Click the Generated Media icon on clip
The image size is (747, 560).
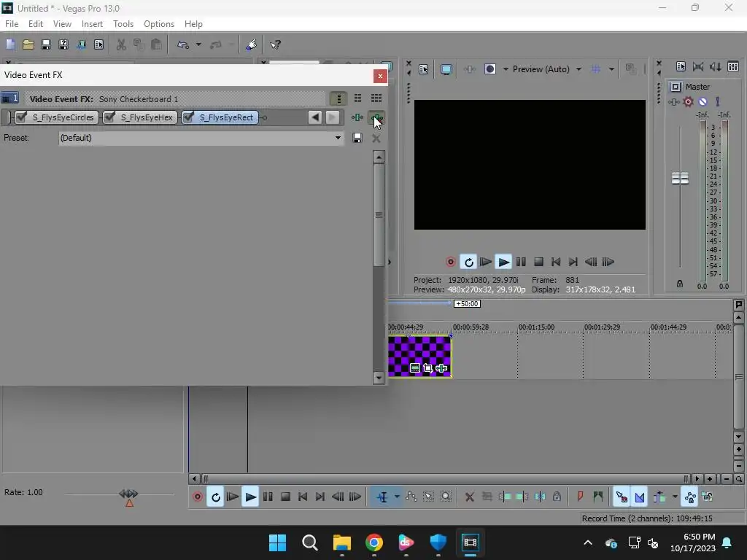tap(414, 368)
